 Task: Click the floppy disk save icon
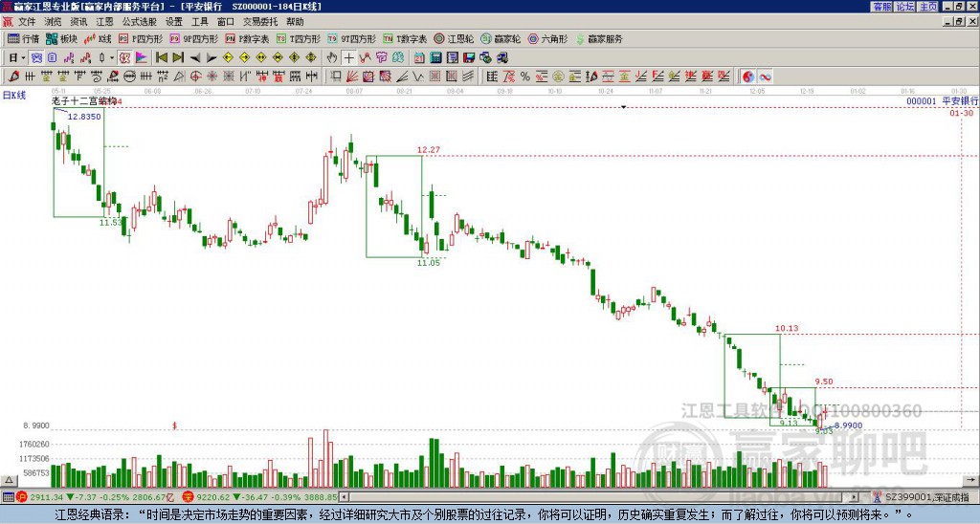(469, 57)
